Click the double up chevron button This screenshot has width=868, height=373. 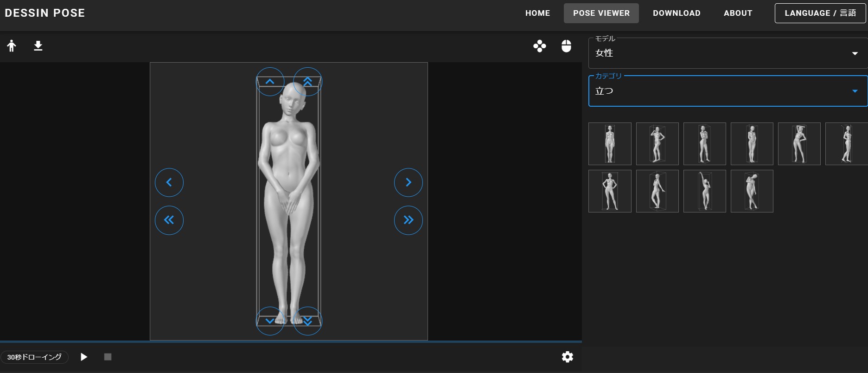pyautogui.click(x=307, y=82)
